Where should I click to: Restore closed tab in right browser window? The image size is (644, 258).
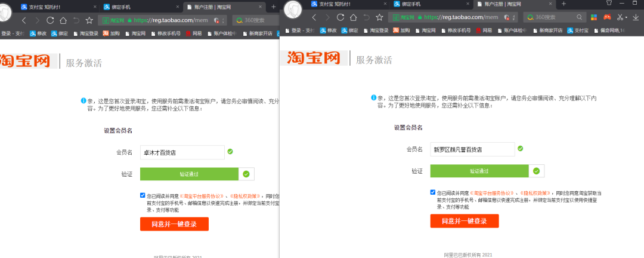point(366,17)
